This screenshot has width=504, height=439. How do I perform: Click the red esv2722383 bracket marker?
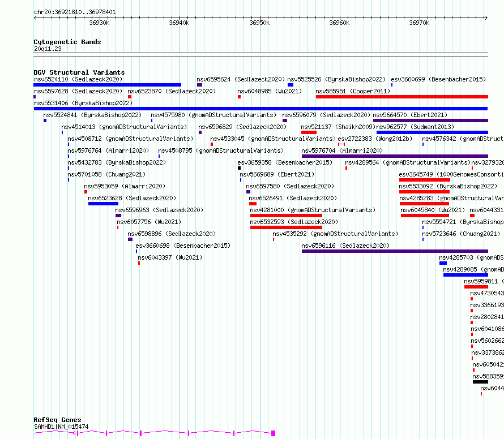pos(341,144)
